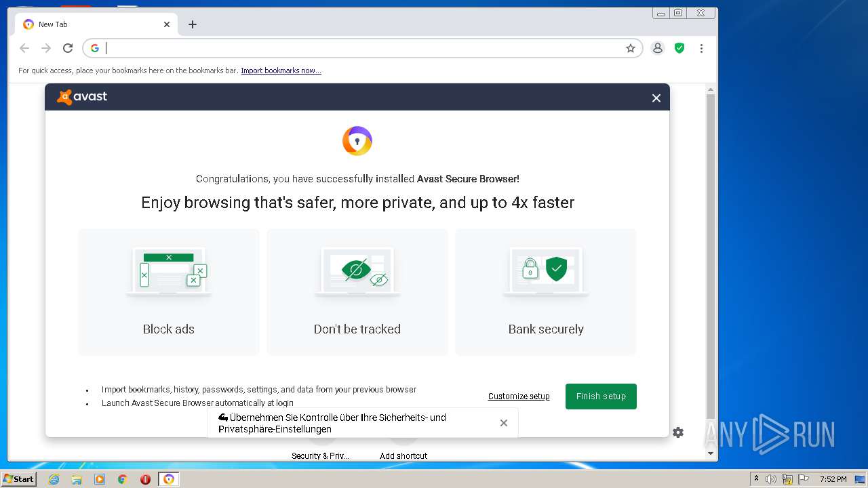868x488 pixels.
Task: Click the vertical scrollbar thumb
Action: point(711,256)
